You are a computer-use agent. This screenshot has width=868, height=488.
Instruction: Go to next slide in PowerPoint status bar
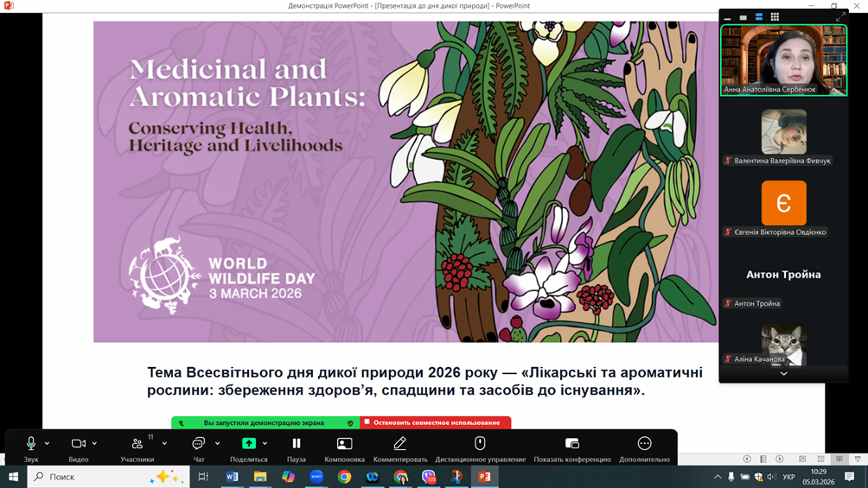point(780,459)
